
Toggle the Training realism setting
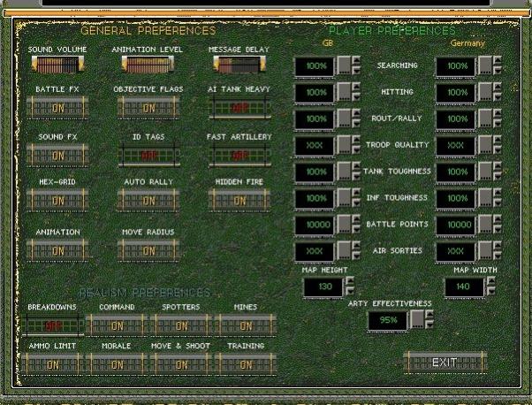tap(245, 363)
